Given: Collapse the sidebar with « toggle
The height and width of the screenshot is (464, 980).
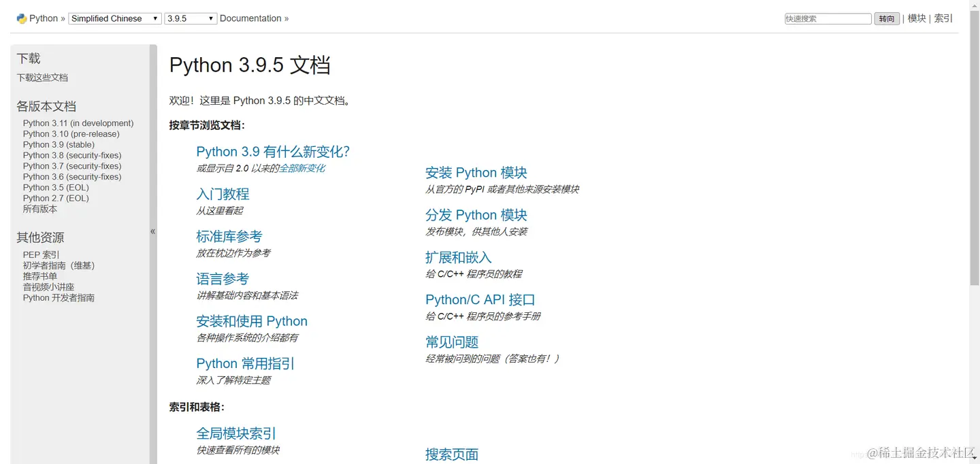Looking at the screenshot, I should [x=153, y=231].
